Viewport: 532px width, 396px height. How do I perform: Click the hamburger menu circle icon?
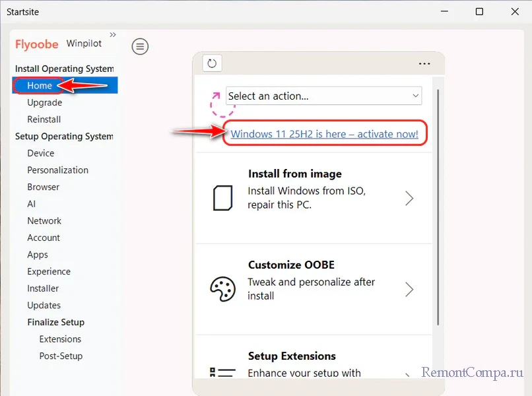[140, 46]
